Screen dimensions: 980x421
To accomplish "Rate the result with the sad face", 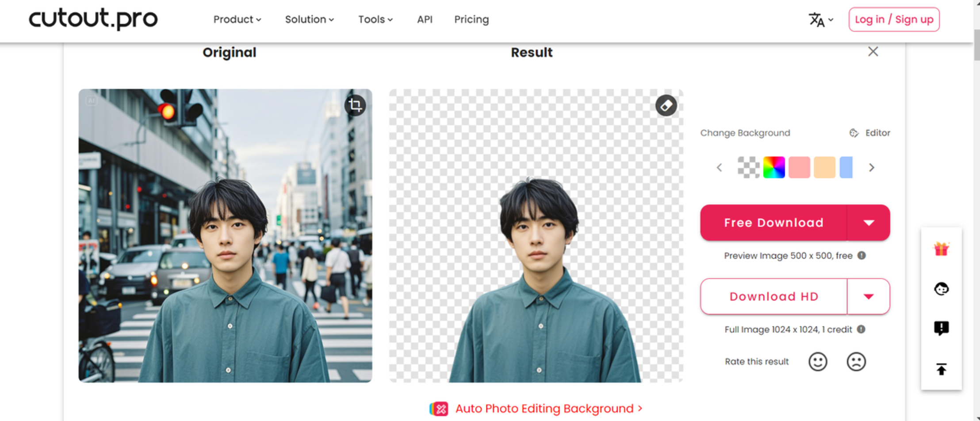I will 856,361.
